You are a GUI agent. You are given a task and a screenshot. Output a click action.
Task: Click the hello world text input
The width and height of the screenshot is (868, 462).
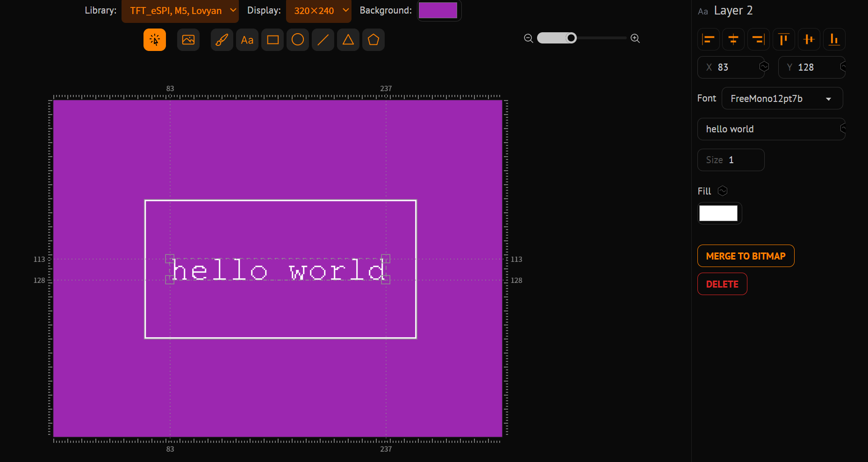[771, 129]
